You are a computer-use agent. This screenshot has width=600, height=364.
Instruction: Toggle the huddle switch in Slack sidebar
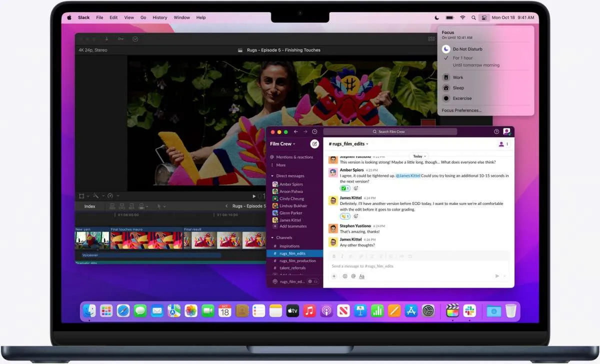tap(313, 281)
